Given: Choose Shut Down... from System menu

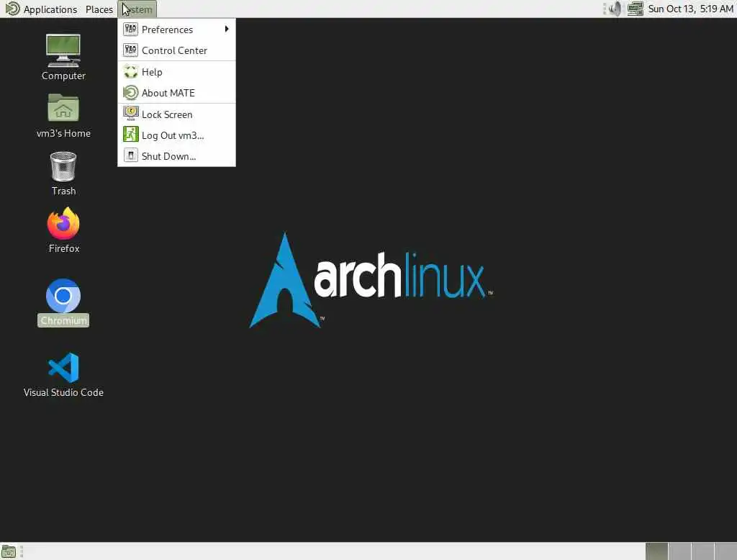Looking at the screenshot, I should click(x=176, y=156).
